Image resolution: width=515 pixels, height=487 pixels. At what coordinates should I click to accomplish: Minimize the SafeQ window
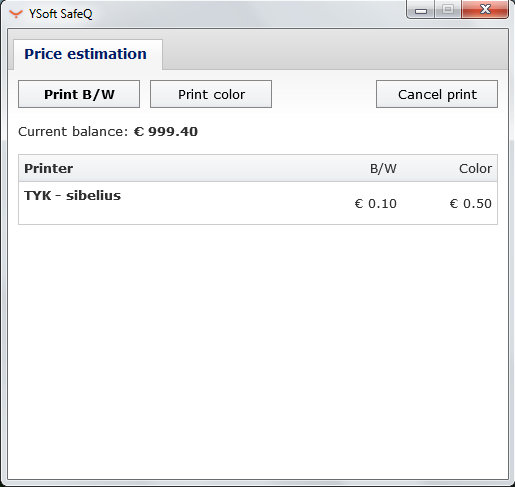421,9
